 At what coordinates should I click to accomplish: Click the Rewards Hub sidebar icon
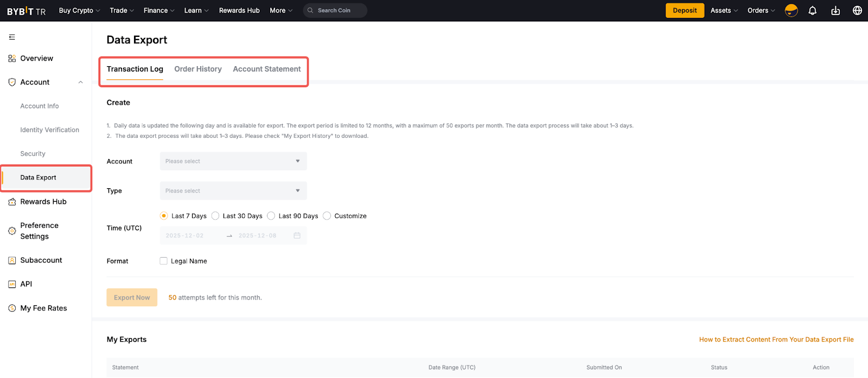coord(12,202)
